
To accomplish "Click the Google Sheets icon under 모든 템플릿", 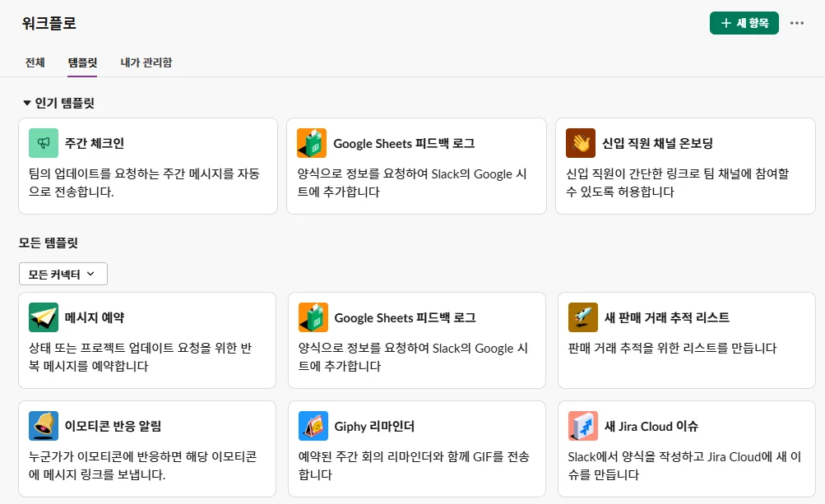I will click(x=313, y=317).
